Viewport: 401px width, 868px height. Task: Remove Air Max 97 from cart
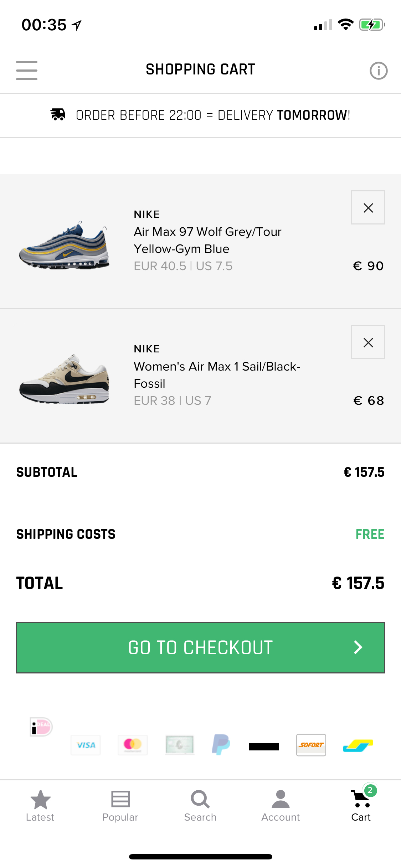(368, 208)
